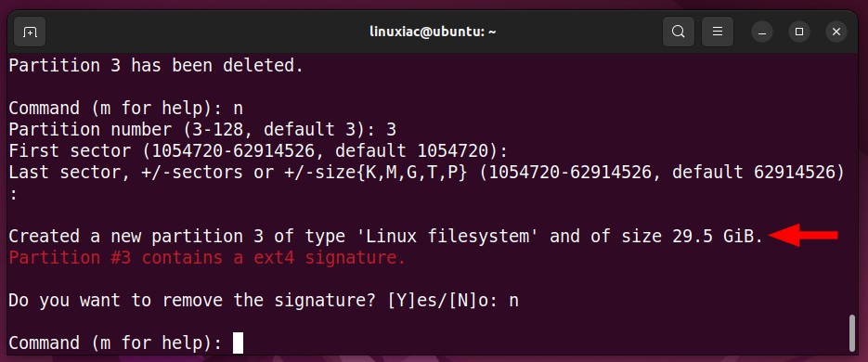The image size is (868, 362).
Task: Click the 'Created a new partition 3' line
Action: pyautogui.click(x=386, y=237)
